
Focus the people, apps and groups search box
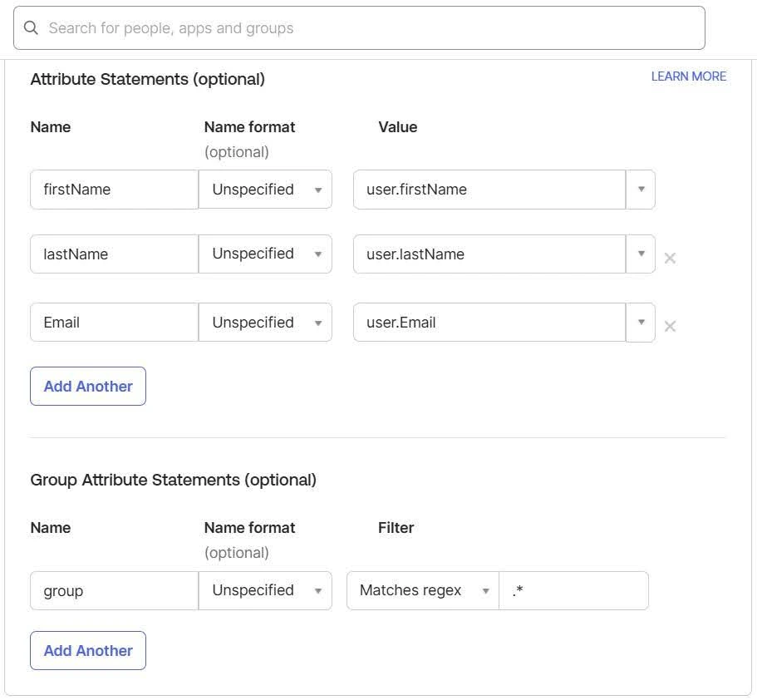click(x=359, y=28)
